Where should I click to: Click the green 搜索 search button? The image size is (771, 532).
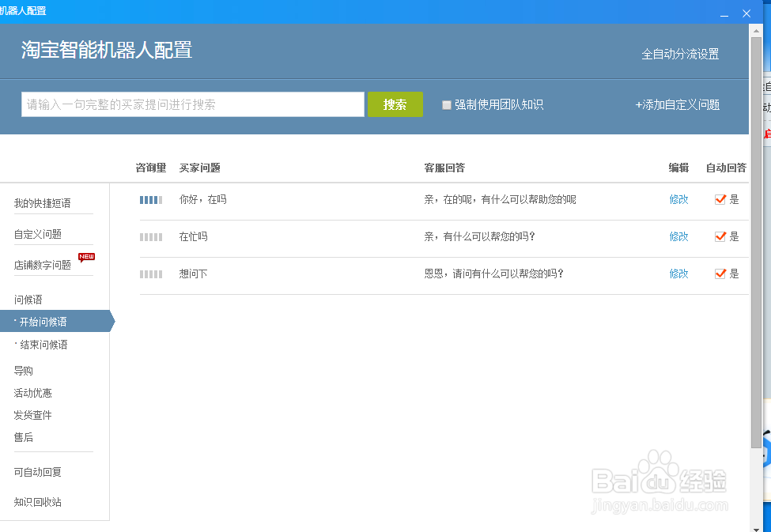pos(395,104)
